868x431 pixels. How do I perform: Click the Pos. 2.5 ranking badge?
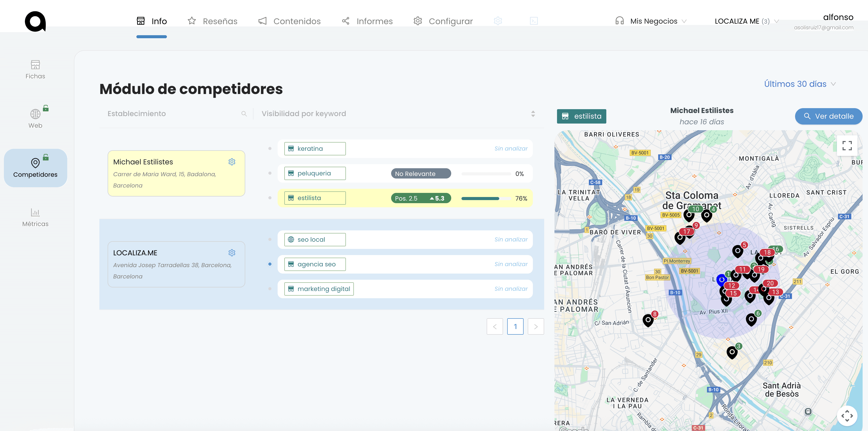point(421,198)
